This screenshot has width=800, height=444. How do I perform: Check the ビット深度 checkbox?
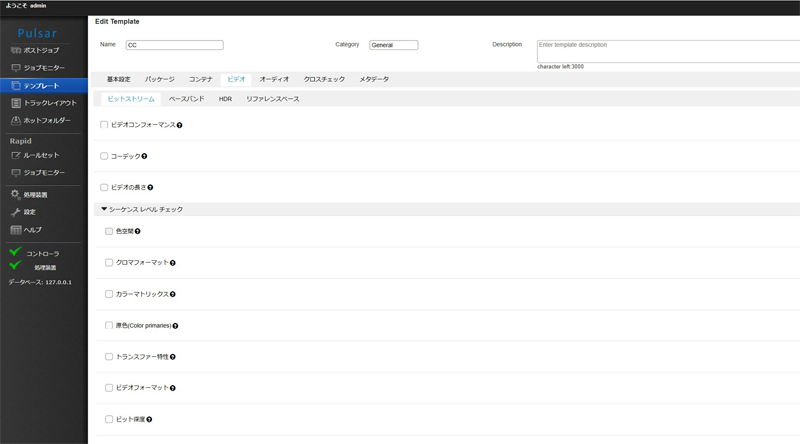coord(109,419)
